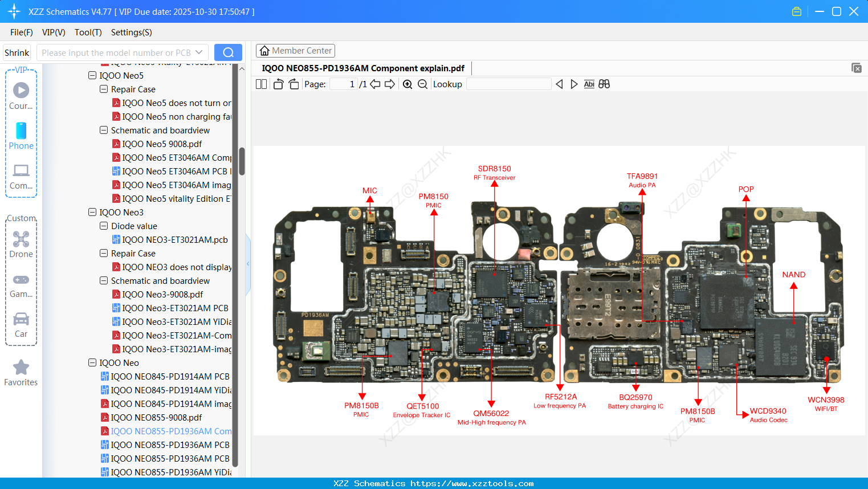Collapse the IQOO Neo3 tree node
Viewport: 868px width, 489px height.
(92, 212)
